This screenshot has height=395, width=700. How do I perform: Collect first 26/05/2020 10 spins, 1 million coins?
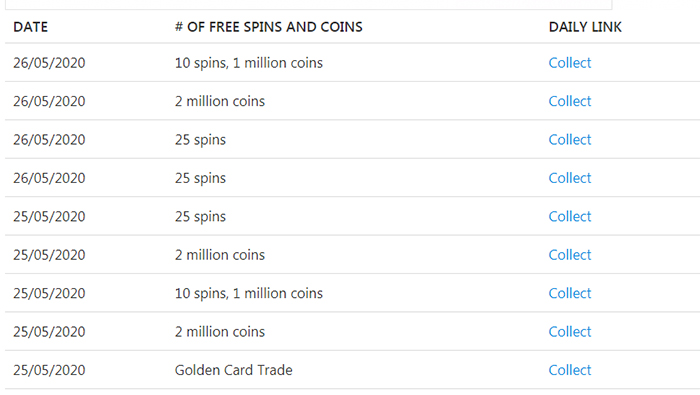(570, 63)
